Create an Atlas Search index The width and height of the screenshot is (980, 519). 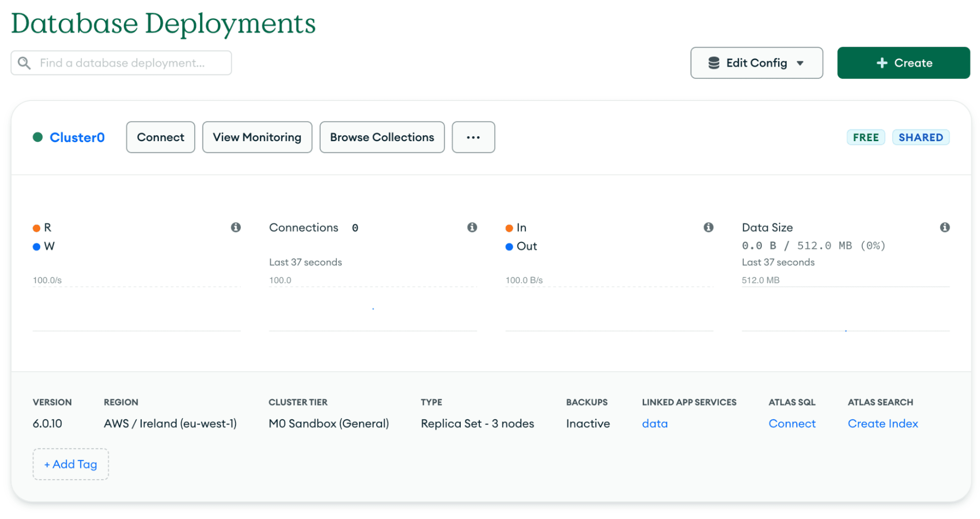882,423
